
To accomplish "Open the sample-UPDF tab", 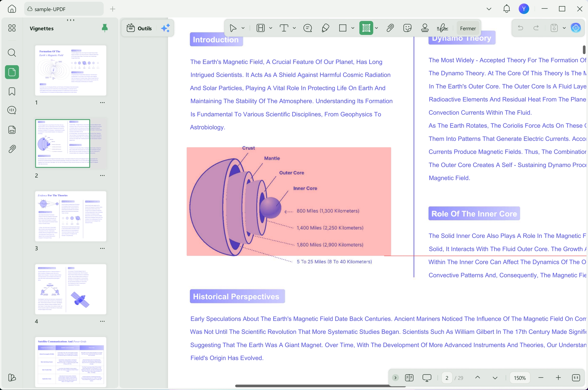I will click(64, 9).
